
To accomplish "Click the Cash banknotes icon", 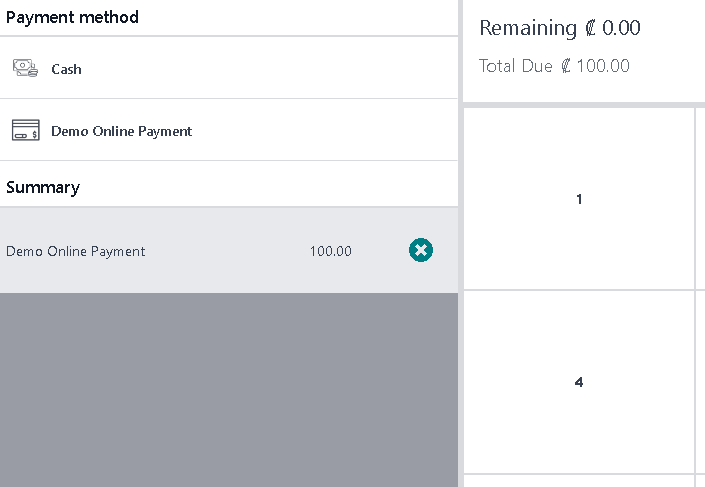I will click(x=25, y=68).
